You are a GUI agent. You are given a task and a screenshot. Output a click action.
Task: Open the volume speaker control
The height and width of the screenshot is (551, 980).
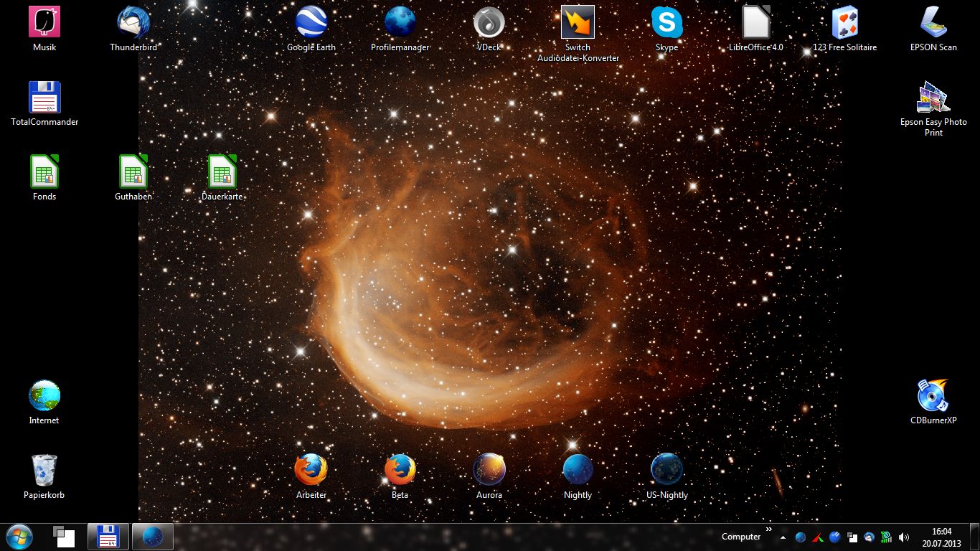[903, 537]
